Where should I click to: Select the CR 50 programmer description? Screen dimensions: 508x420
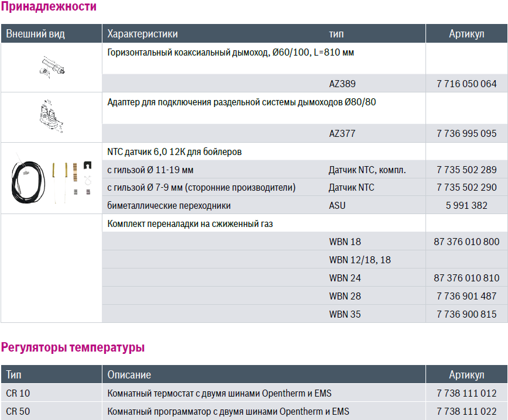(228, 411)
